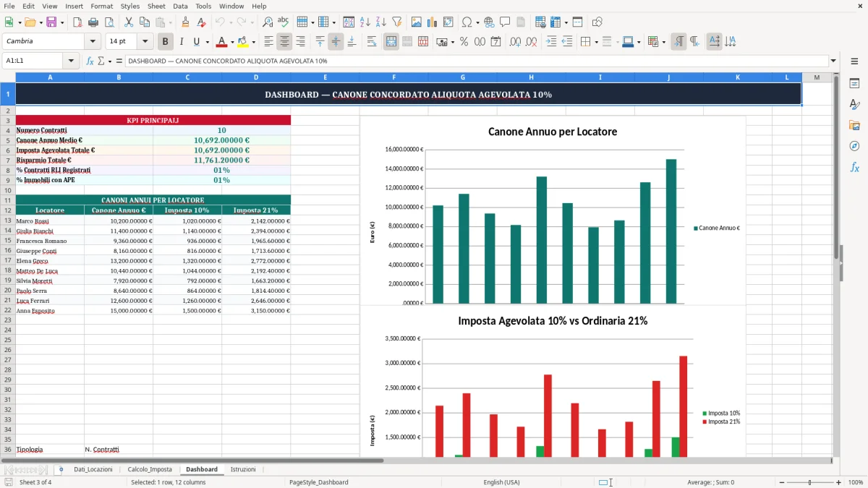Toggle Center Vertically alignment
868x488 pixels.
(x=336, y=42)
